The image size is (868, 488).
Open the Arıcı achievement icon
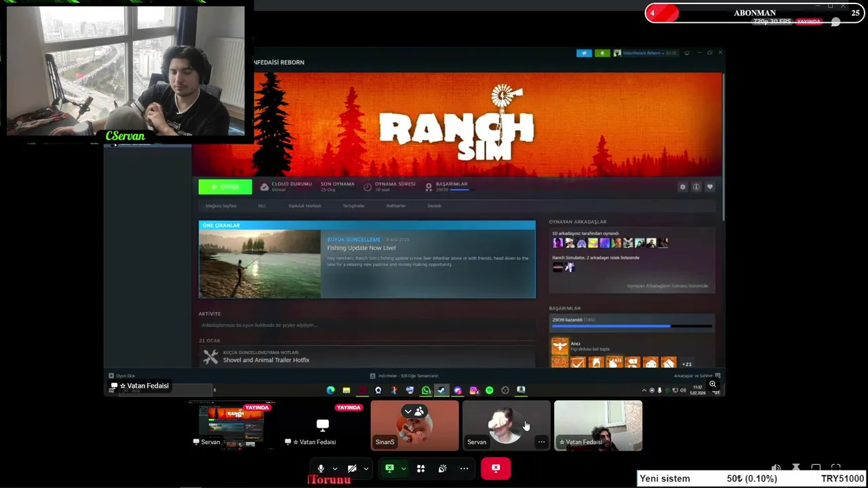pyautogui.click(x=559, y=346)
